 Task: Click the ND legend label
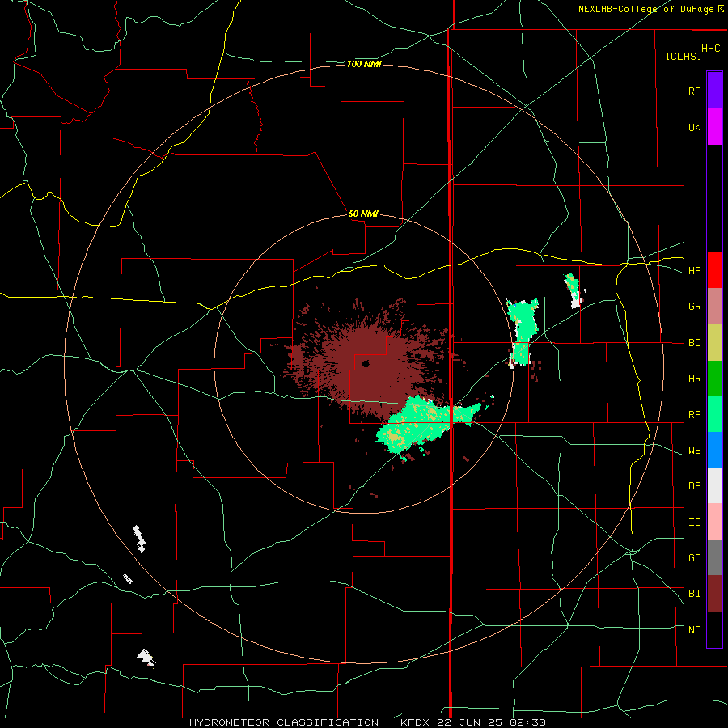coord(694,630)
